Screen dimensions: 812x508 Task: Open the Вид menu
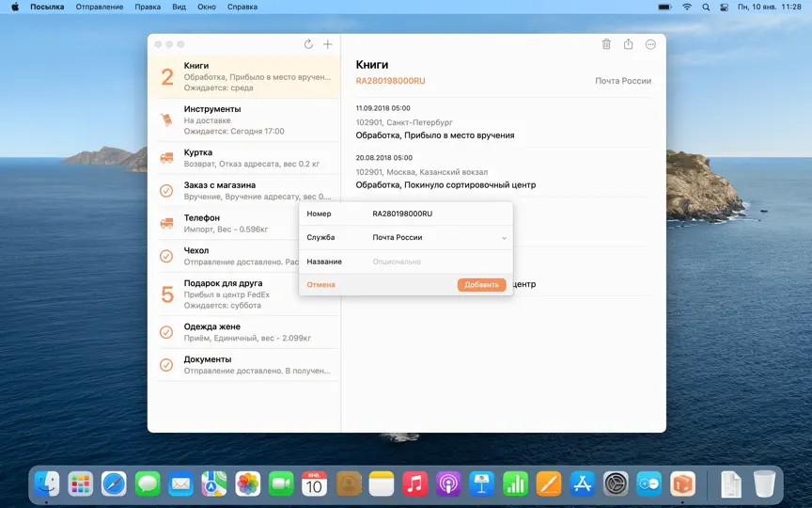coord(179,8)
